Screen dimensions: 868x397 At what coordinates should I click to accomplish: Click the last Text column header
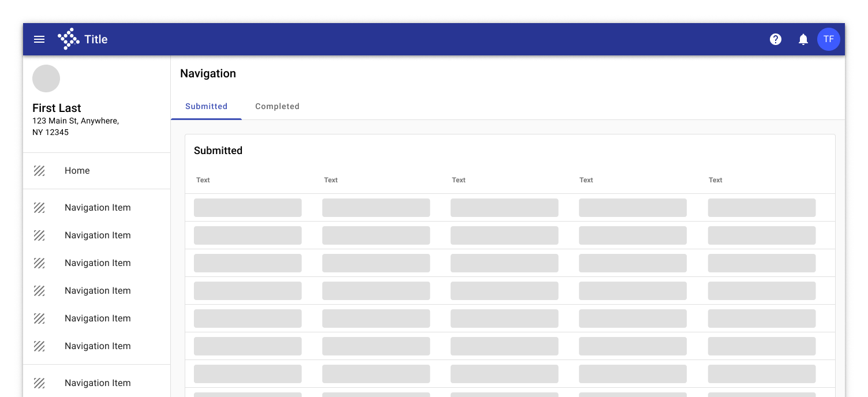point(716,180)
